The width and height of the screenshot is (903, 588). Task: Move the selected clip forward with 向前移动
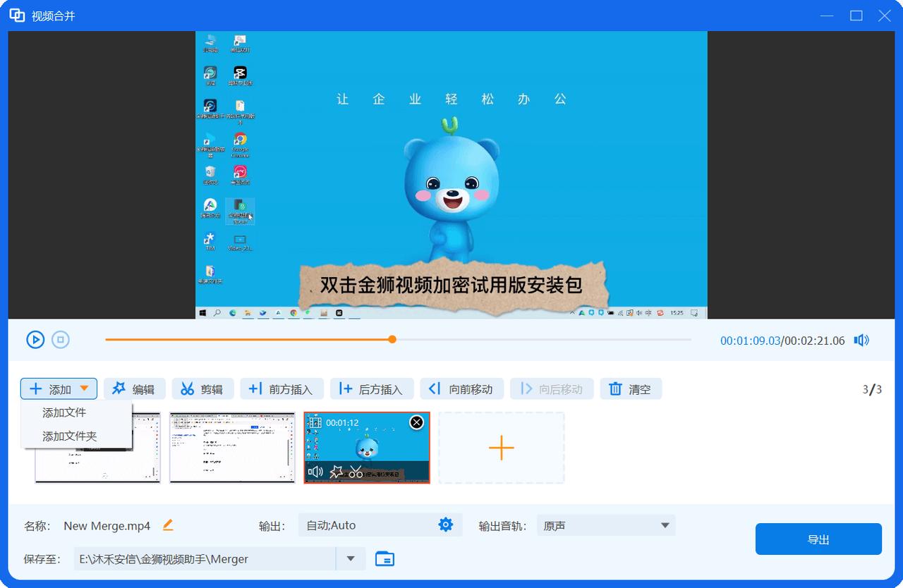tap(461, 388)
